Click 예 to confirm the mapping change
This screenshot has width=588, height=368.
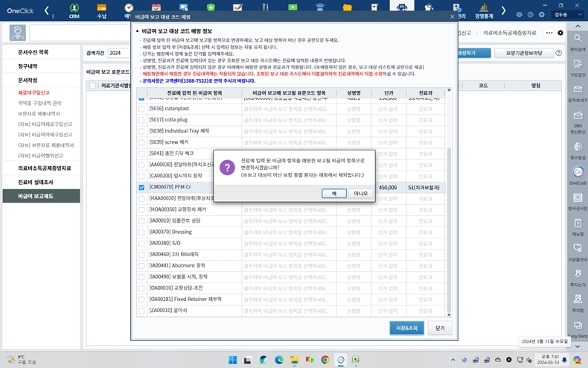(333, 193)
